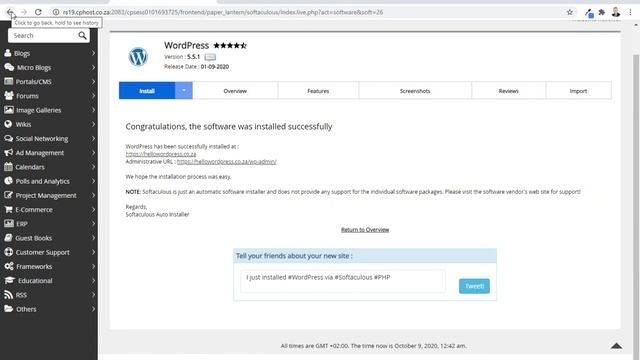Screen dimensions: 640x360
Task: Click the Polls and Analytics pie icon
Action: click(x=8, y=181)
